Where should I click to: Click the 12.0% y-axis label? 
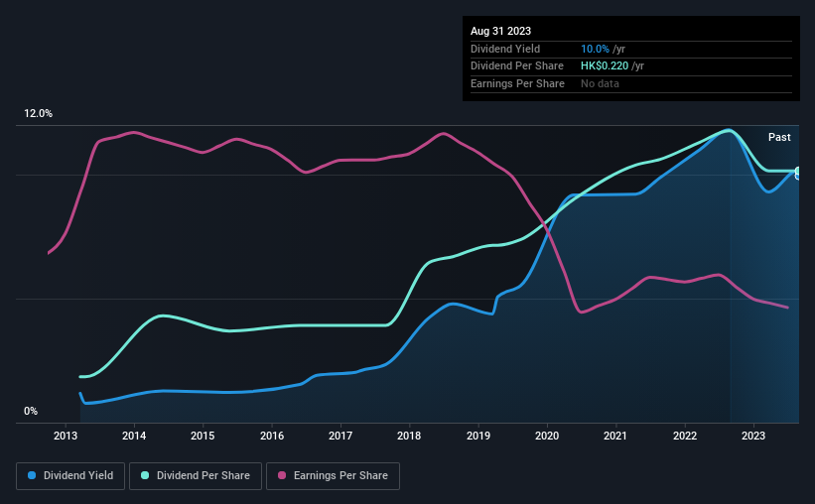38,113
